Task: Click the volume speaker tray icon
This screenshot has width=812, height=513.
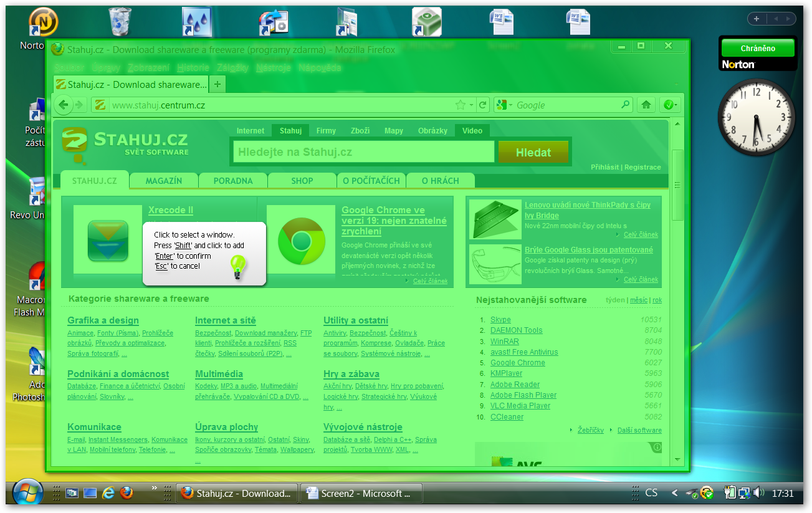Action: tap(758, 493)
